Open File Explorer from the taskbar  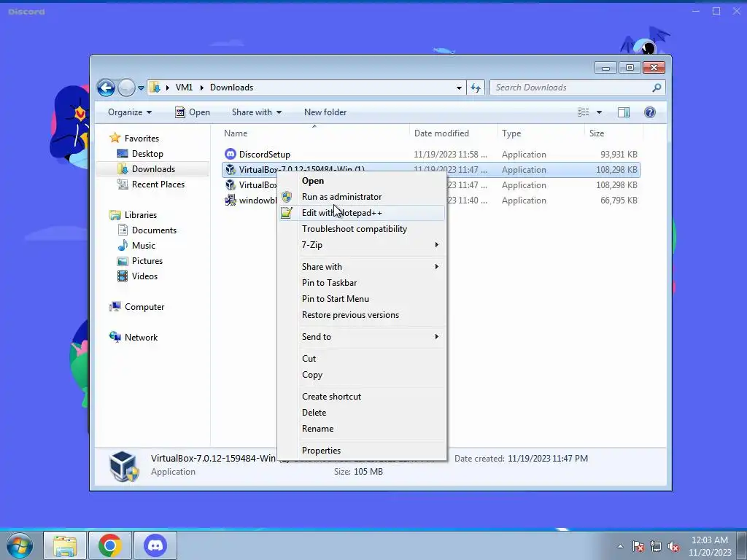point(65,545)
